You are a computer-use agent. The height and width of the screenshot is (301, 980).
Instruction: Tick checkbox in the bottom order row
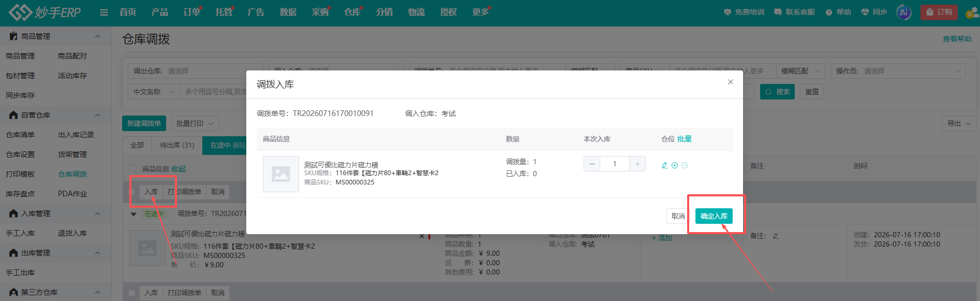132,293
